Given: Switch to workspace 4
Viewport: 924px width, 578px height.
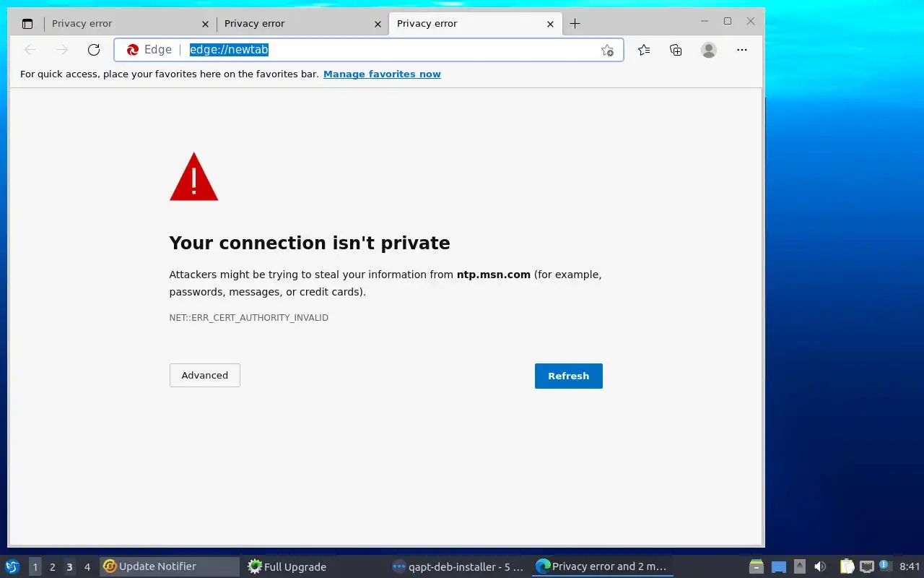Looking at the screenshot, I should coord(87,567).
